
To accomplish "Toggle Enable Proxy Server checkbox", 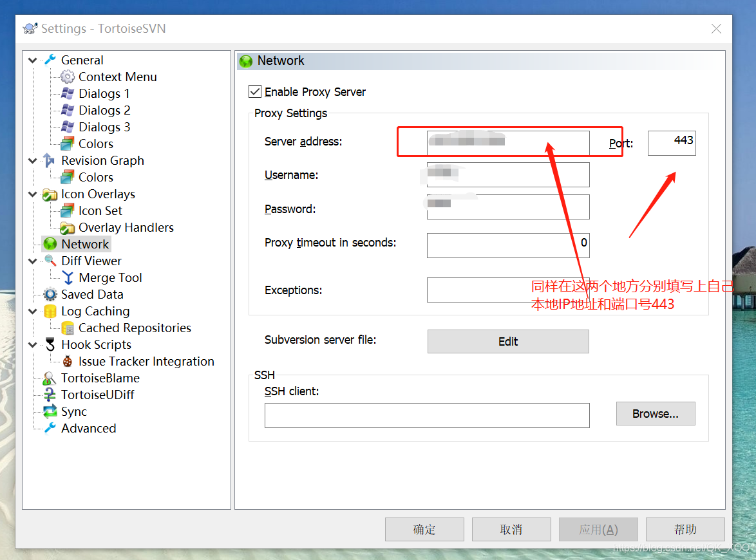I will coord(255,91).
